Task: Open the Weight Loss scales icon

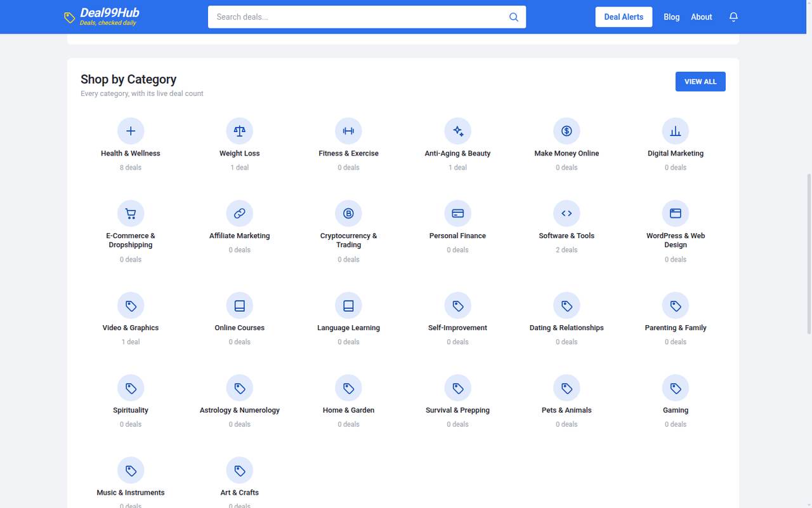Action: pyautogui.click(x=240, y=131)
